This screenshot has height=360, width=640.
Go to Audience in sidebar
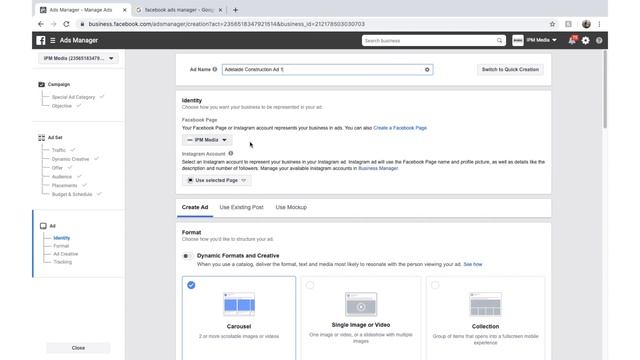[62, 177]
